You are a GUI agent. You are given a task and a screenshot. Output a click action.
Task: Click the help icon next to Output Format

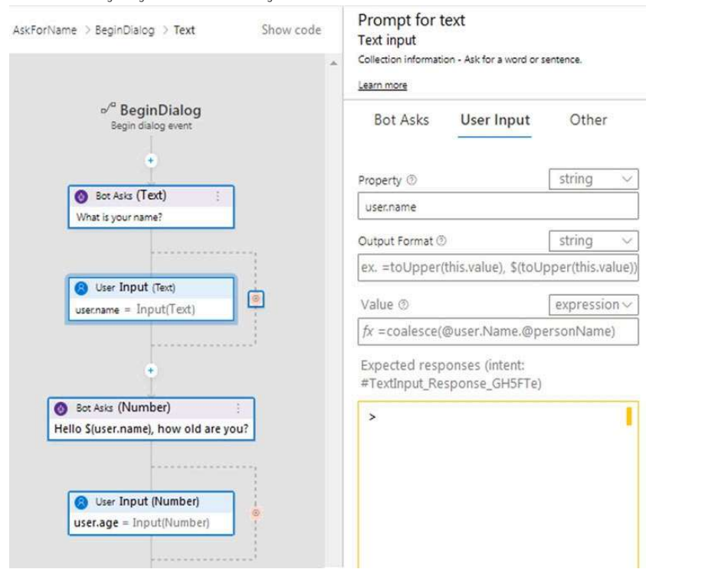point(441,240)
